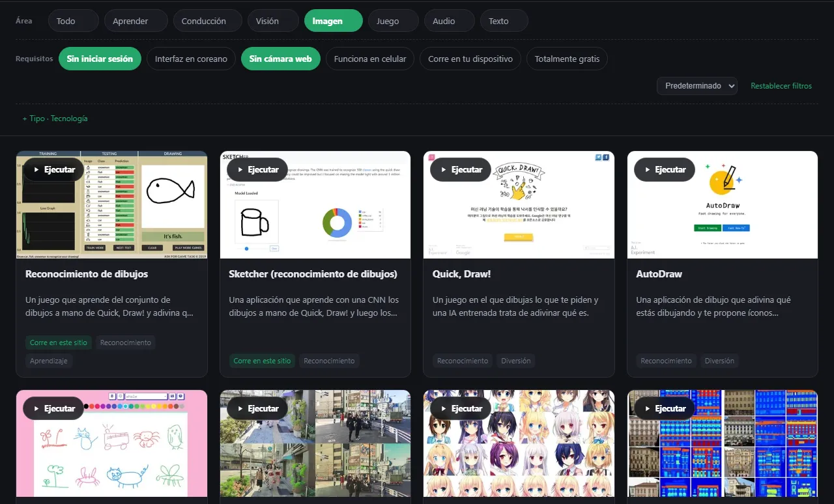The image size is (834, 504).
Task: Select the Texto area filter
Action: [504, 21]
